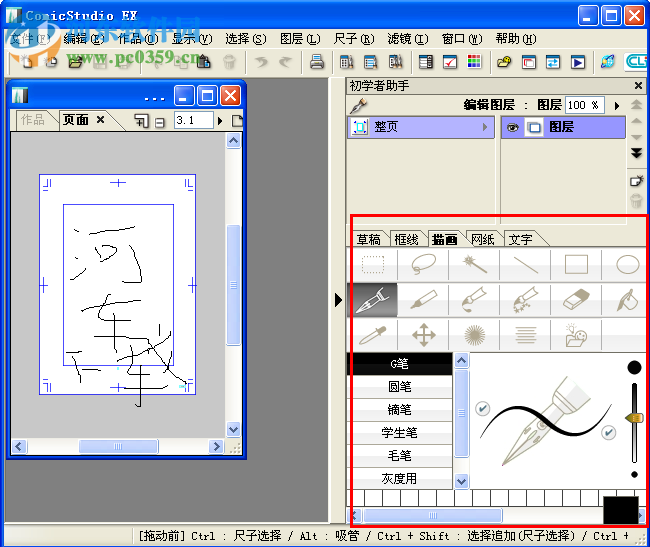Click the black current color swatch

[x=620, y=510]
